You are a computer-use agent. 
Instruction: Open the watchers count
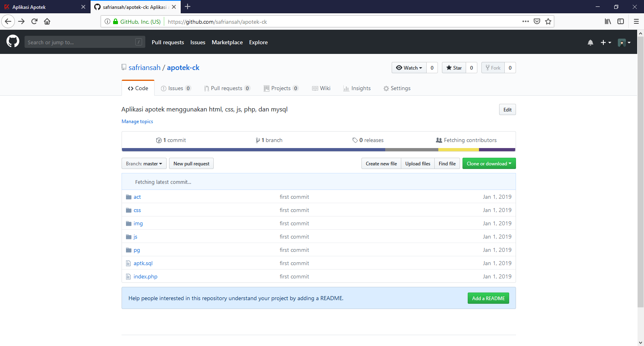tap(432, 68)
